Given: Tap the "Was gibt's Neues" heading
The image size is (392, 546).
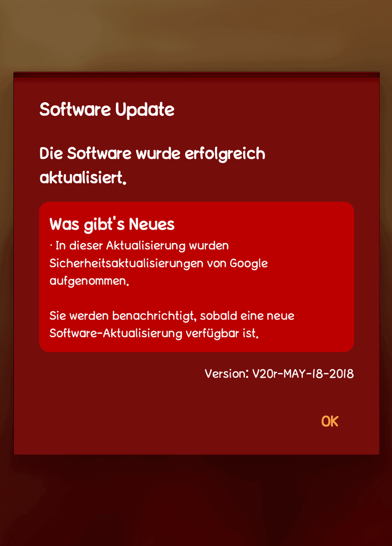Looking at the screenshot, I should click(x=112, y=224).
